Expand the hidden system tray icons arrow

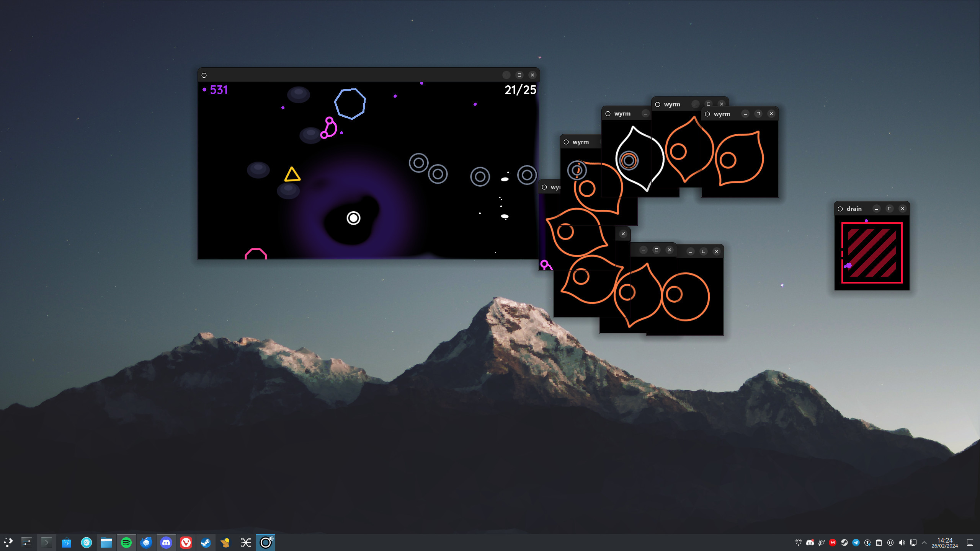coord(924,543)
